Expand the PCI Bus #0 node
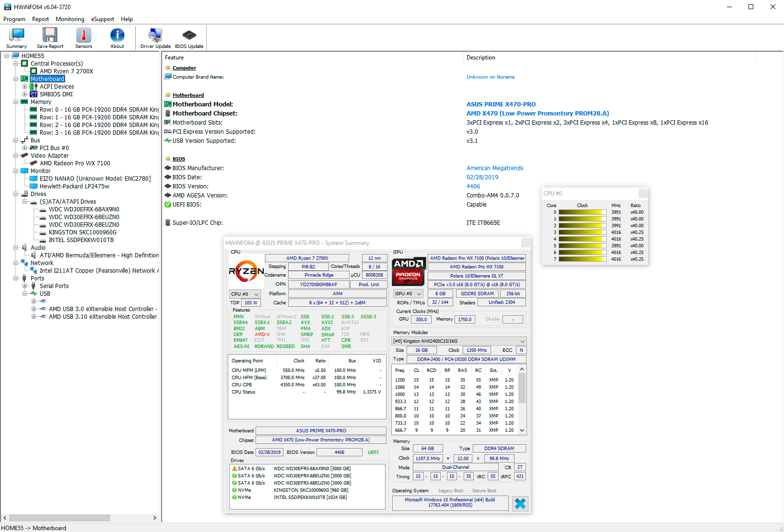This screenshot has width=784, height=532. 24,148
